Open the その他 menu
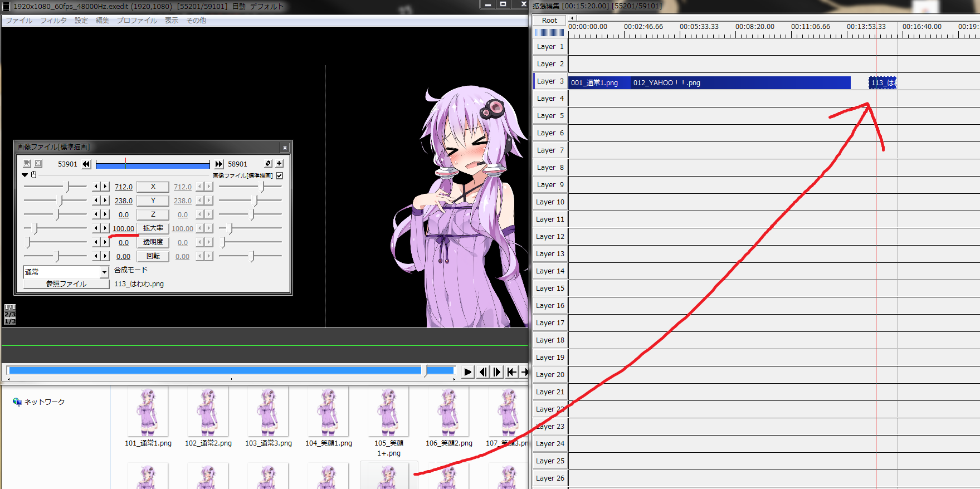 pos(196,21)
